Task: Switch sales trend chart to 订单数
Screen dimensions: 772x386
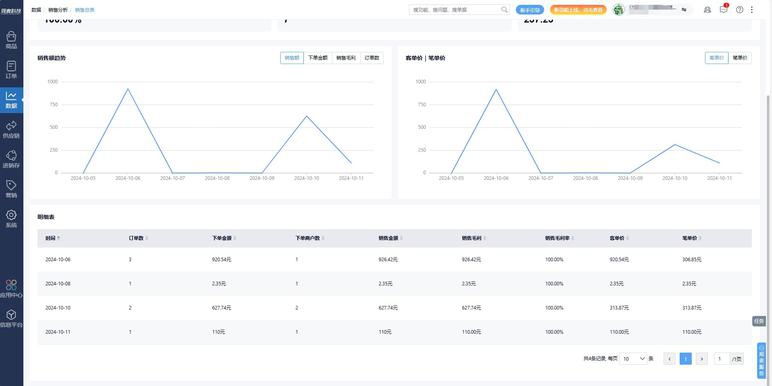Action: point(372,58)
